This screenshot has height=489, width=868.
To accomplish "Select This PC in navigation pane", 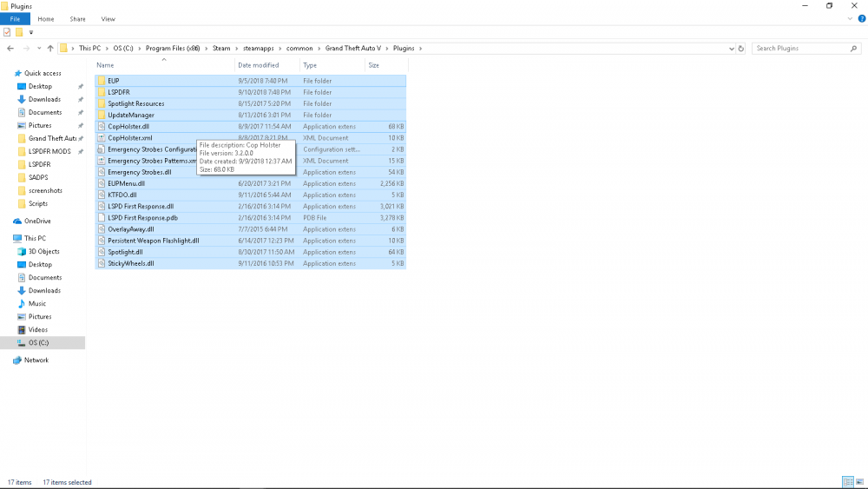I will pos(35,238).
